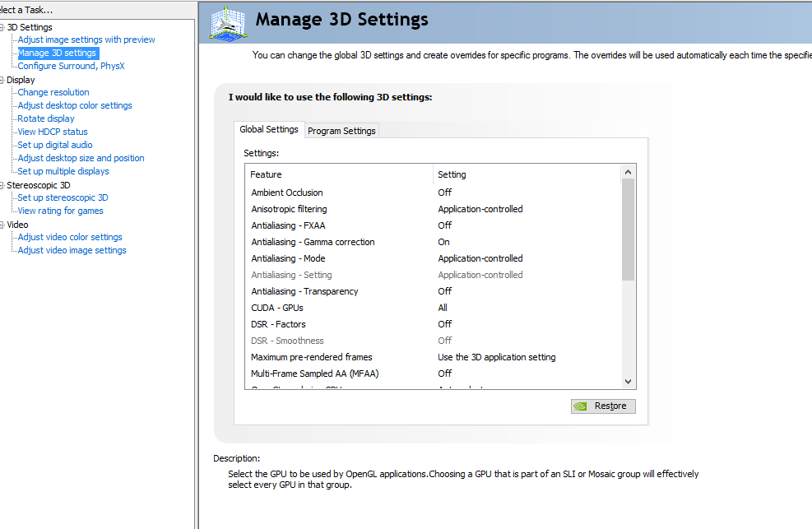The width and height of the screenshot is (812, 529).
Task: Open the Rotate display page
Action: (x=46, y=119)
